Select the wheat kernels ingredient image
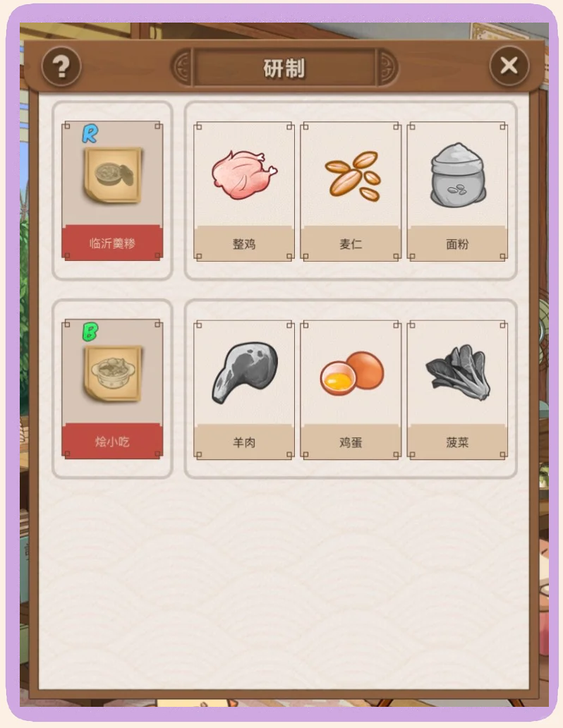Viewport: 563px width, 728px height. coord(353,176)
